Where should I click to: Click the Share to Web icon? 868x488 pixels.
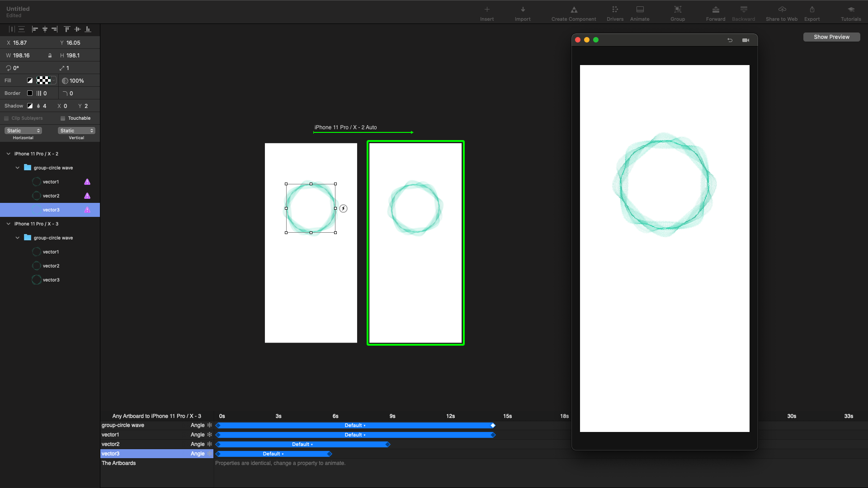pos(782,10)
